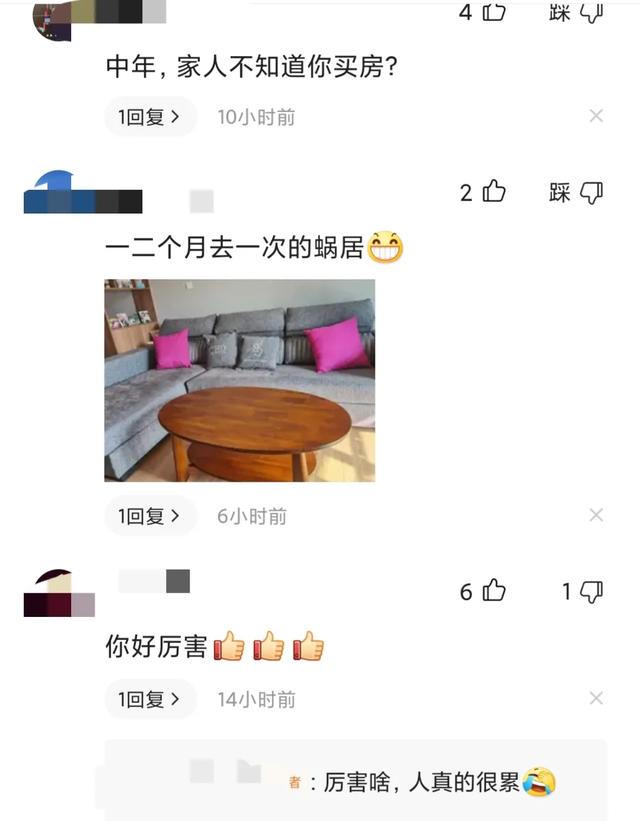Dismiss the comment posted 14小时前
The height and width of the screenshot is (821, 640).
[596, 698]
